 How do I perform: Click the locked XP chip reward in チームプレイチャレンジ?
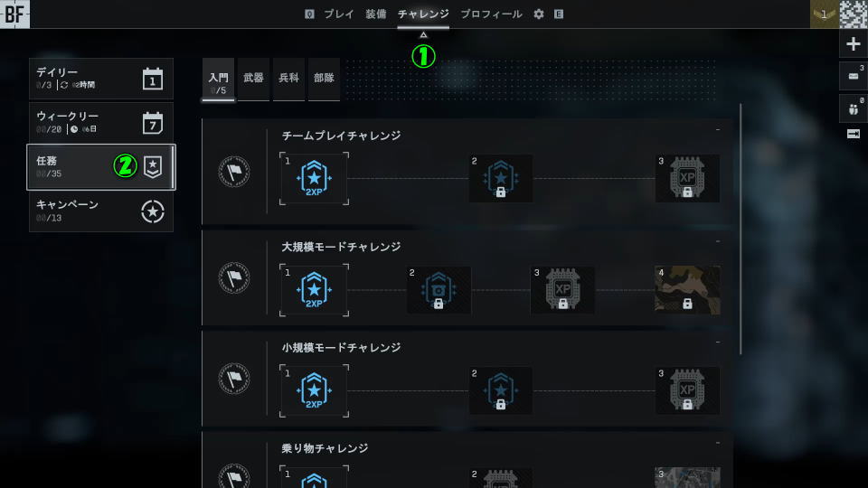point(687,178)
